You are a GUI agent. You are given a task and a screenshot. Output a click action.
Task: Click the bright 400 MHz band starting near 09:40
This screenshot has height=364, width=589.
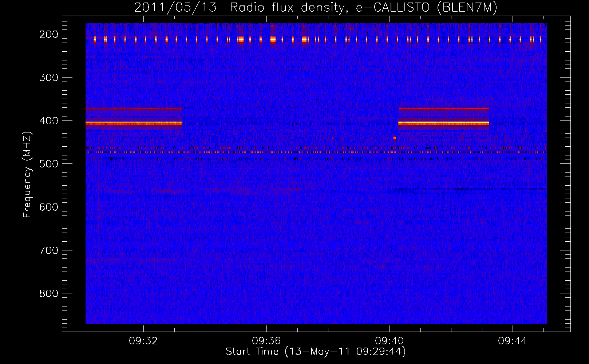tap(443, 123)
